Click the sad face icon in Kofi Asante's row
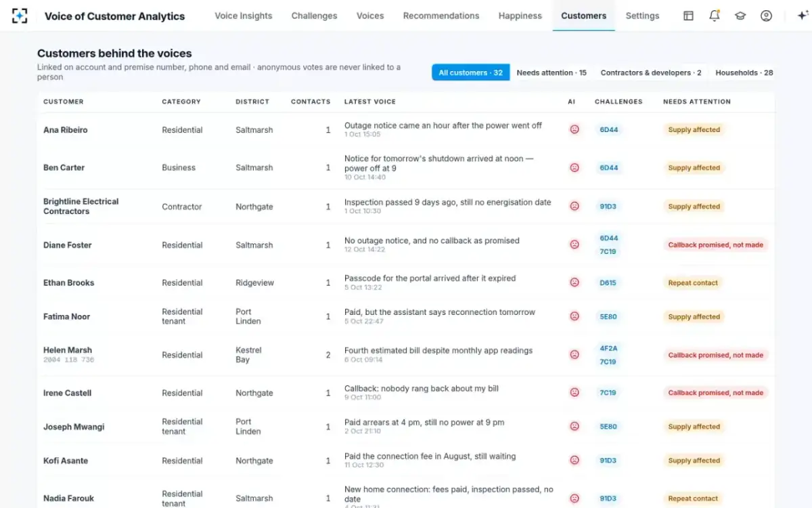This screenshot has width=812, height=508. click(574, 461)
